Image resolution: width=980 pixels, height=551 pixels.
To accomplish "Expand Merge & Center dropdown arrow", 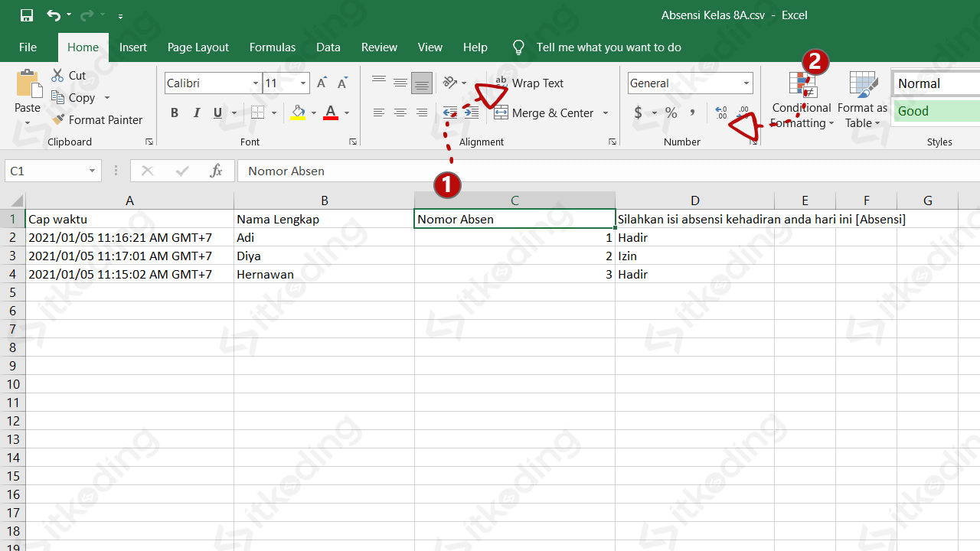I will tap(605, 113).
